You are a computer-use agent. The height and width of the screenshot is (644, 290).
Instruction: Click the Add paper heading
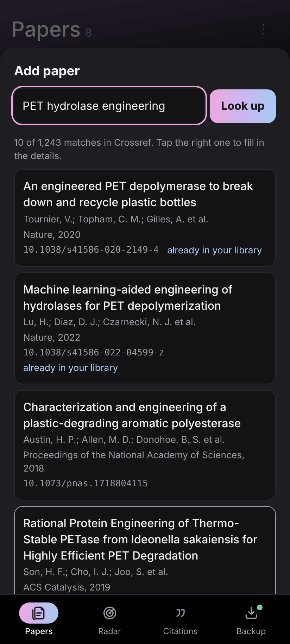tap(47, 71)
